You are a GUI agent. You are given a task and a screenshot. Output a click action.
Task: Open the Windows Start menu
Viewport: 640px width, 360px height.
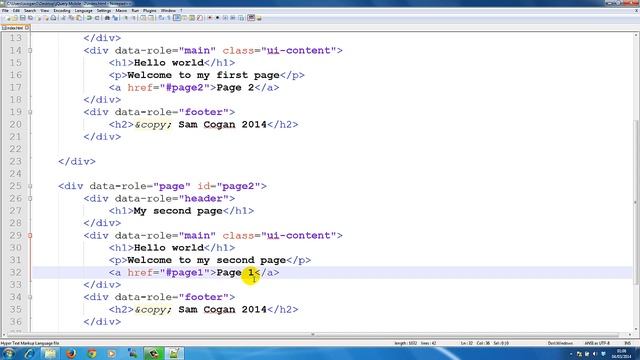8,353
